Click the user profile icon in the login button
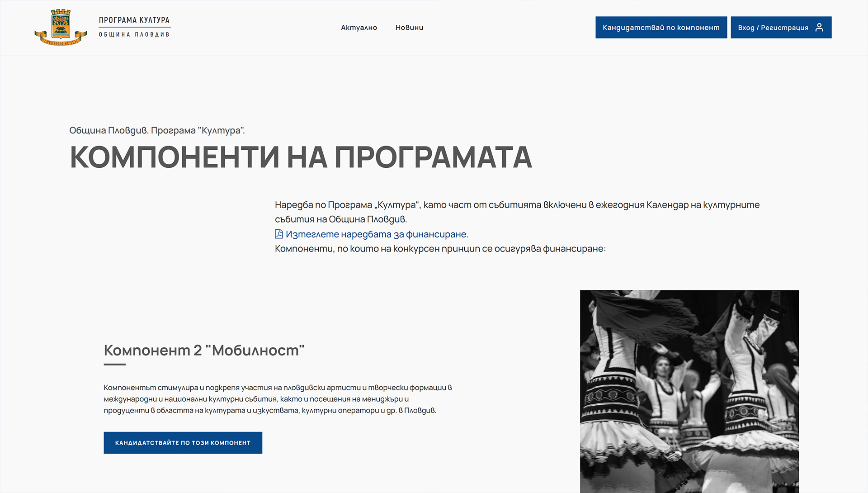868x493 pixels. point(819,28)
